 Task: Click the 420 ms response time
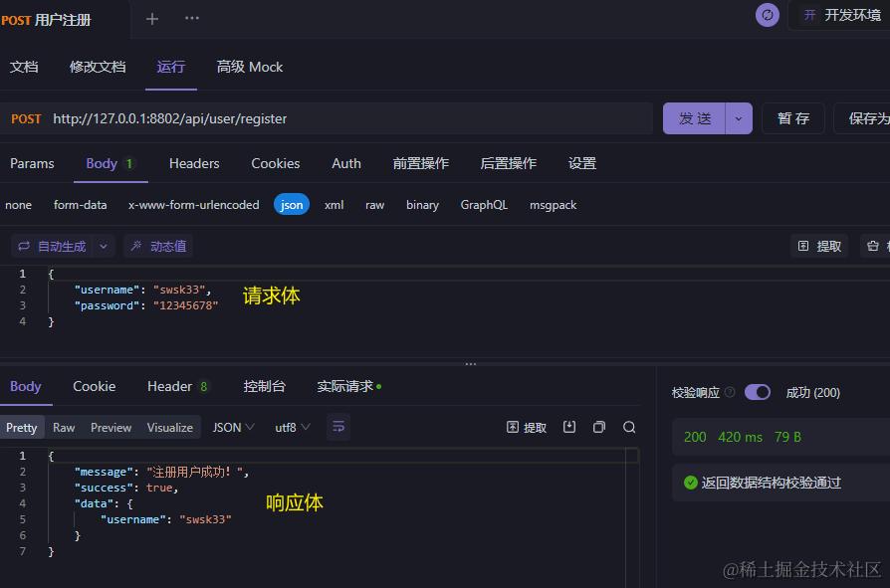click(740, 437)
